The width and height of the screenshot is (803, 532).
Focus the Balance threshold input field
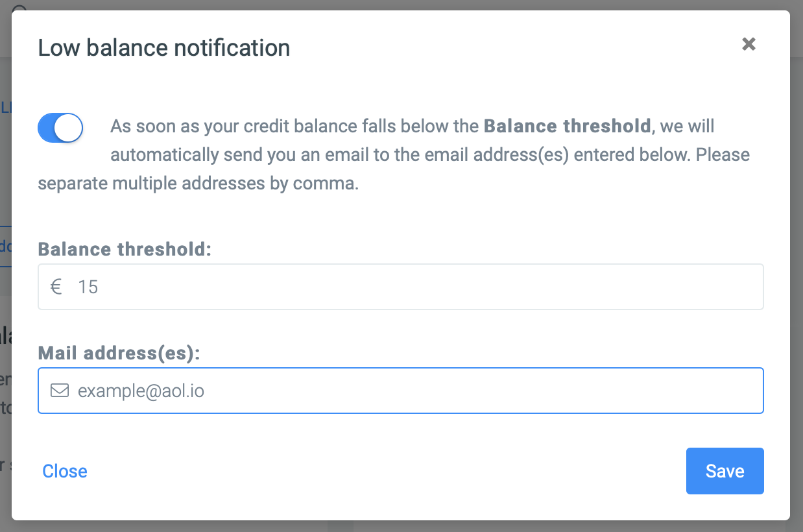(415, 287)
